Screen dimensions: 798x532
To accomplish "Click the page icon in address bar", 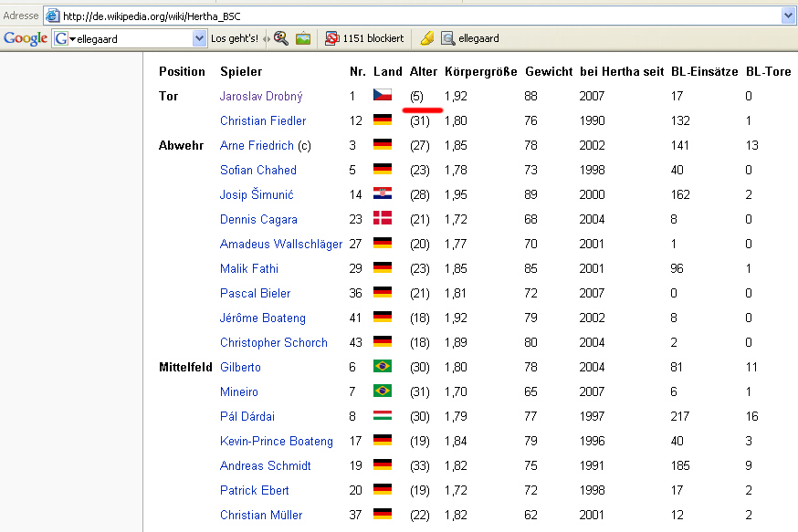I will pos(52,16).
